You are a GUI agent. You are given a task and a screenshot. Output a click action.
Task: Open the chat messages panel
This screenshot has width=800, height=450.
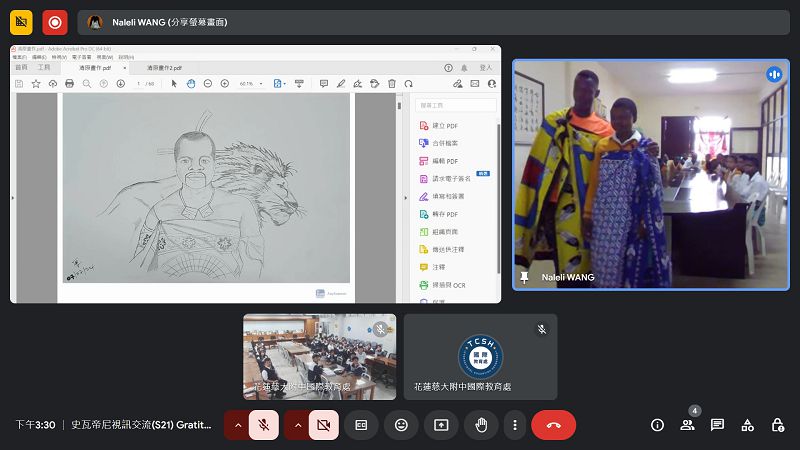[x=717, y=425]
